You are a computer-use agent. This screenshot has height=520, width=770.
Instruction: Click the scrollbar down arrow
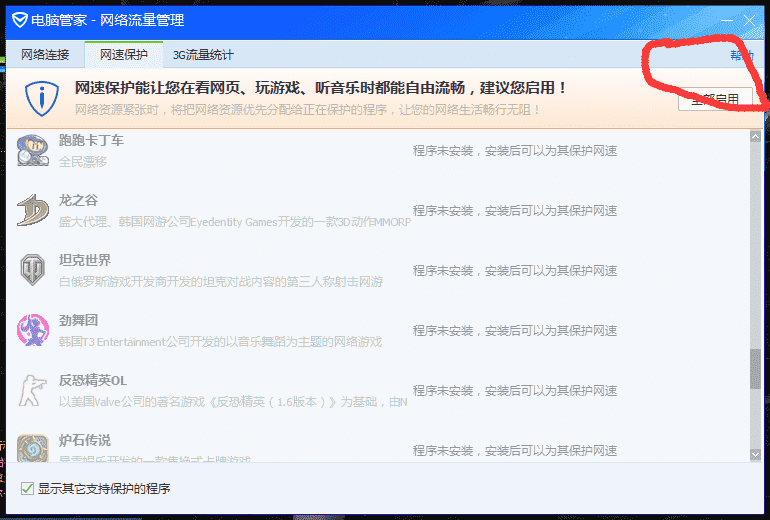(x=756, y=455)
